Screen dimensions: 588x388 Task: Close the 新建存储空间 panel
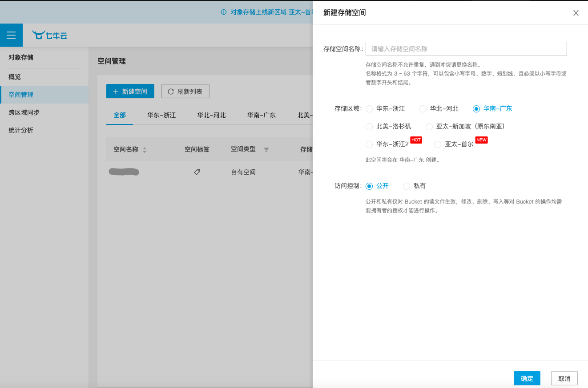[576, 13]
